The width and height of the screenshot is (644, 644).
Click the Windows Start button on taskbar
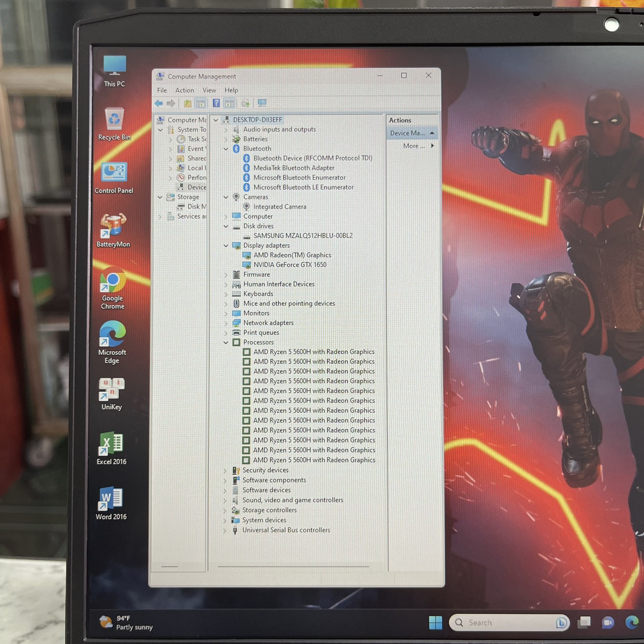point(436,622)
